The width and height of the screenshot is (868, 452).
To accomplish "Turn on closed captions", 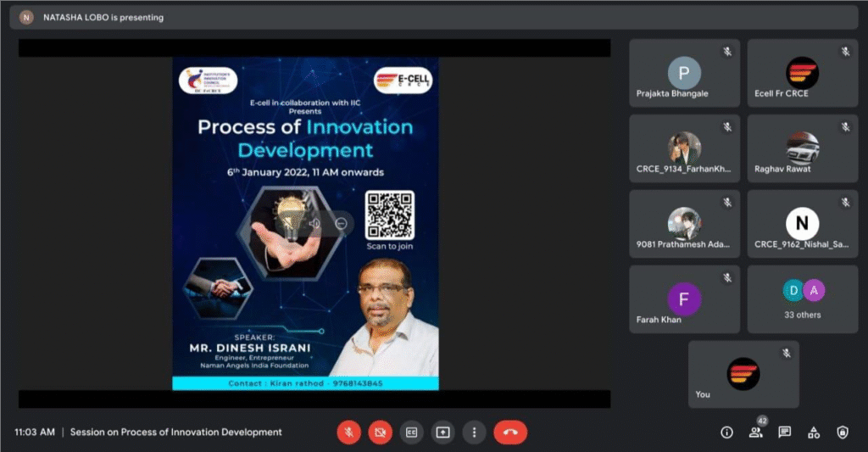I will coord(411,432).
